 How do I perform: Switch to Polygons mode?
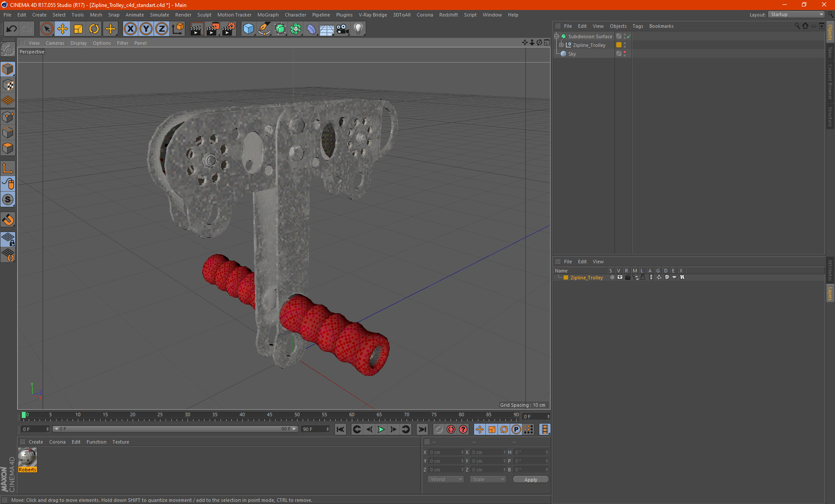(x=8, y=148)
